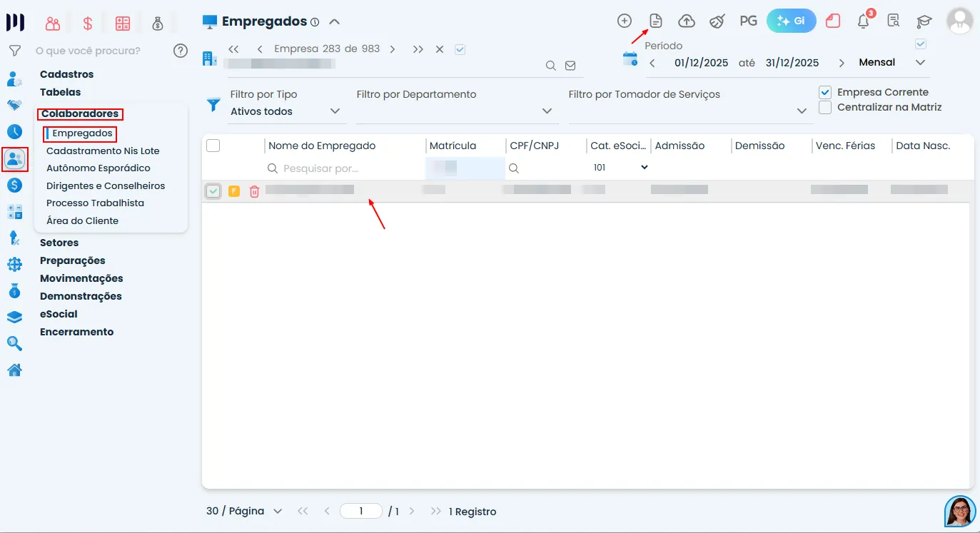Expand the Mensal period dropdown

tap(891, 63)
